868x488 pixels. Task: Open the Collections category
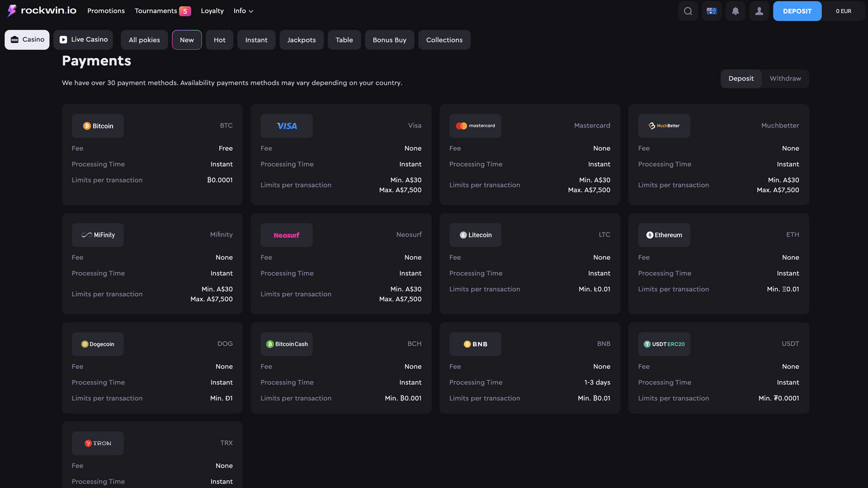[444, 40]
